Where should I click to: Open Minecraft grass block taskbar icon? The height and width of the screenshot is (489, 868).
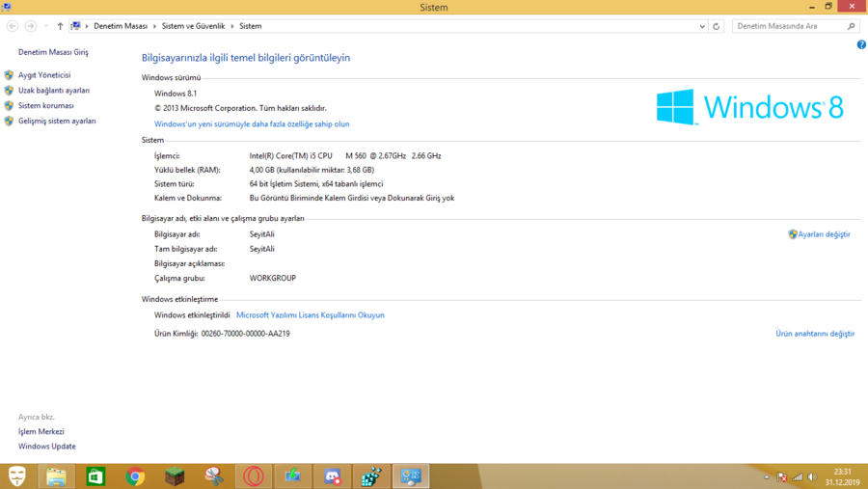175,475
